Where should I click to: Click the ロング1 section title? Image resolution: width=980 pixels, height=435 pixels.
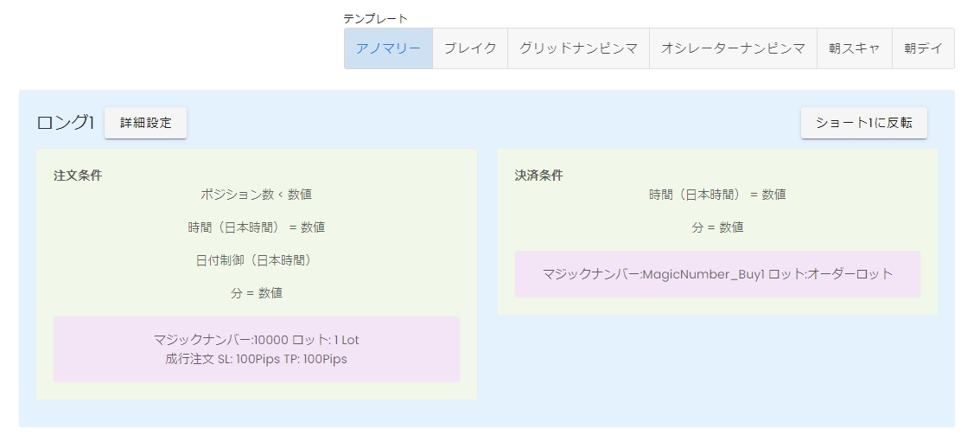point(65,123)
